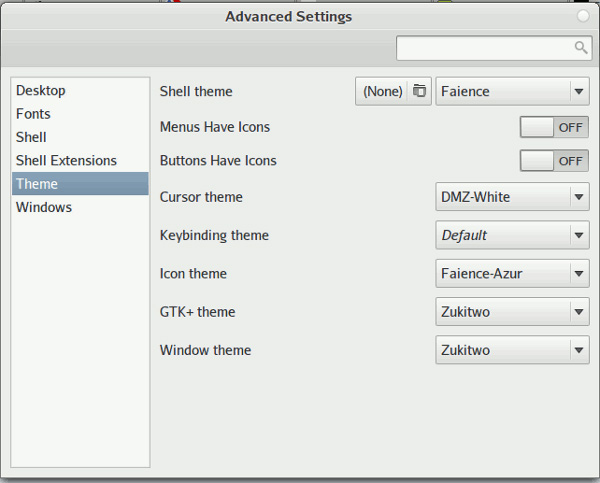
Task: Select Desktop in the sidebar
Action: [41, 91]
